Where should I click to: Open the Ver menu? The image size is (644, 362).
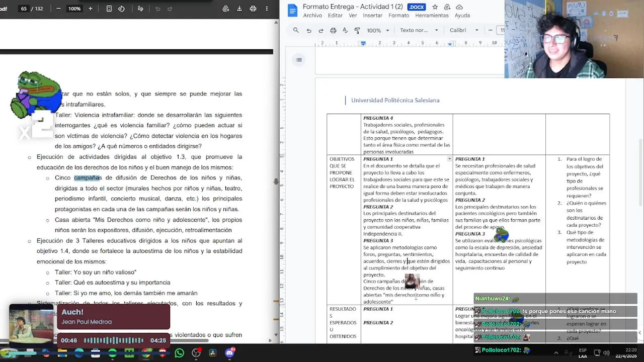[353, 16]
